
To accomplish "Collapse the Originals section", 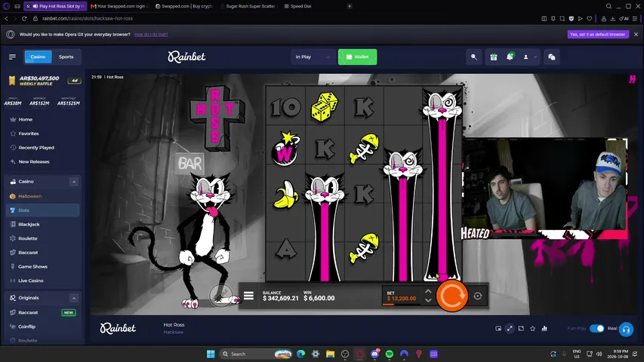I will (74, 298).
